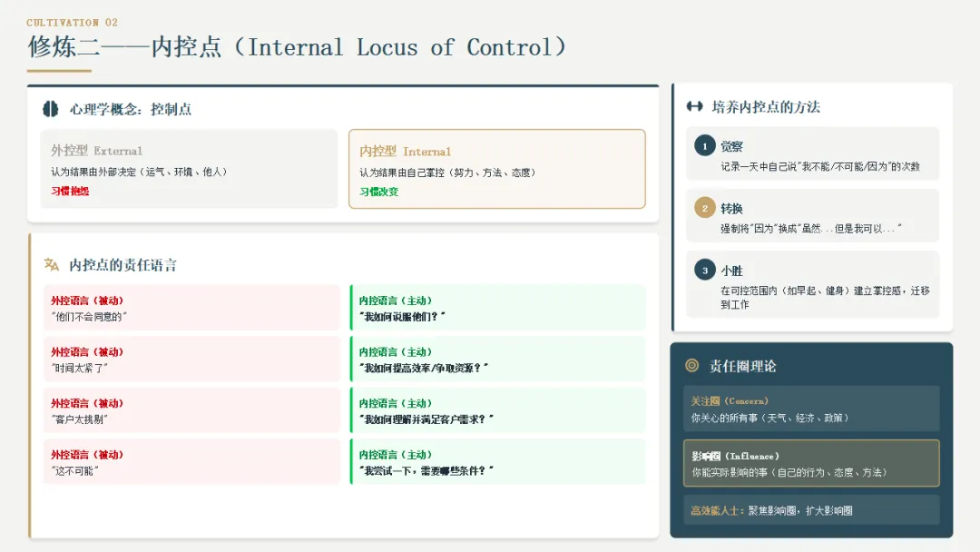The width and height of the screenshot is (980, 552).
Task: Click the red 习惯抱怨 label
Action: pyautogui.click(x=70, y=192)
